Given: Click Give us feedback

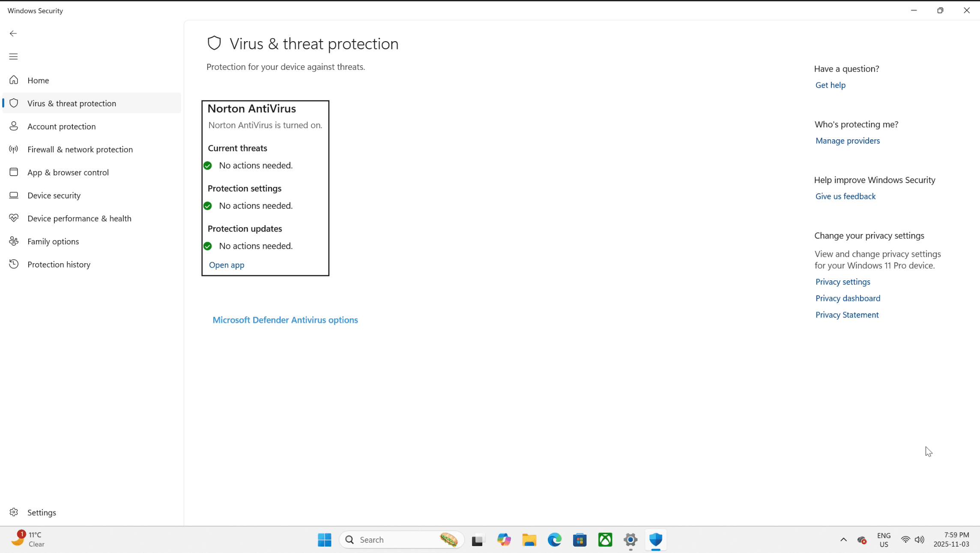Looking at the screenshot, I should click(x=845, y=196).
